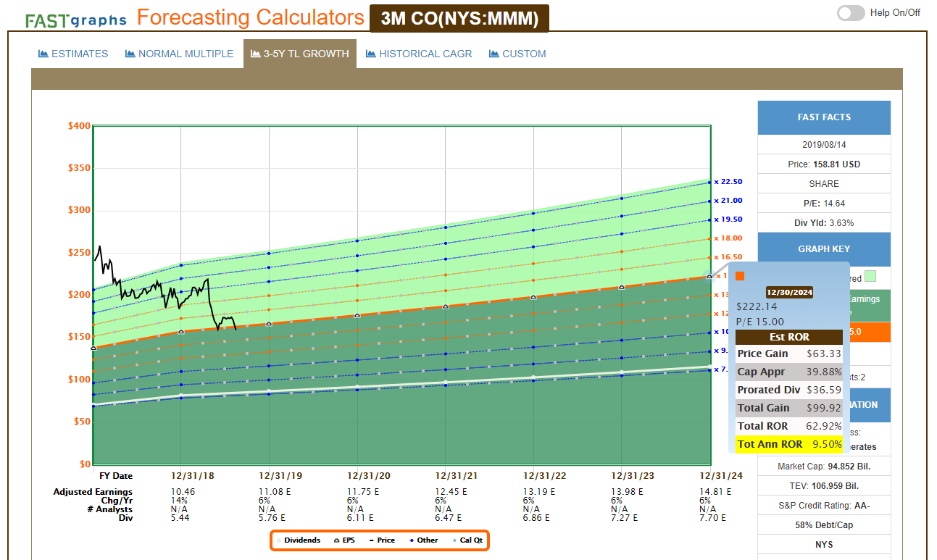Click the Prorated Div $36.59 row

(789, 390)
